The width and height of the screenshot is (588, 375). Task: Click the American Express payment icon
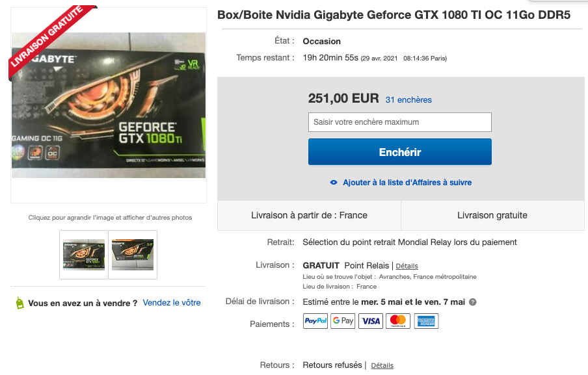coord(426,321)
